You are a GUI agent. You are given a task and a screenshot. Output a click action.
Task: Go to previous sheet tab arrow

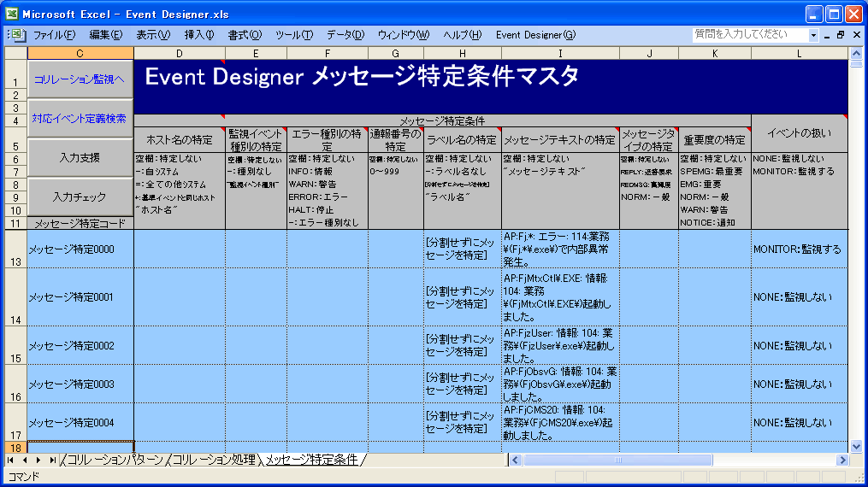point(24,460)
